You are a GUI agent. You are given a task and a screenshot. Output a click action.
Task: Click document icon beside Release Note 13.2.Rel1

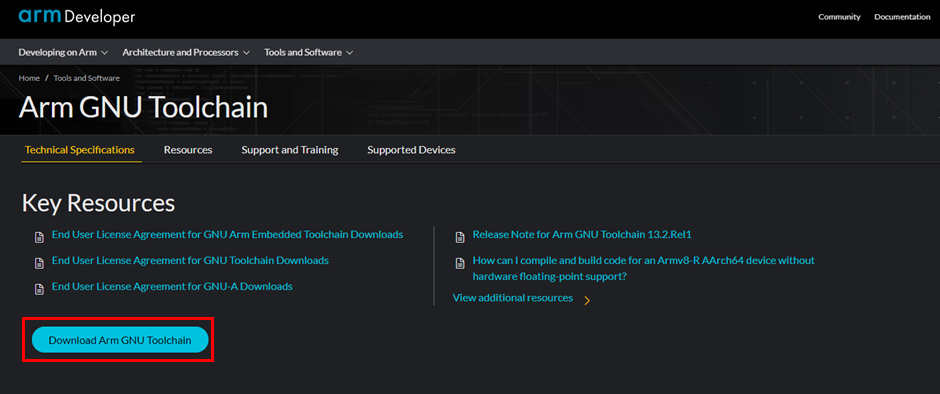point(460,237)
